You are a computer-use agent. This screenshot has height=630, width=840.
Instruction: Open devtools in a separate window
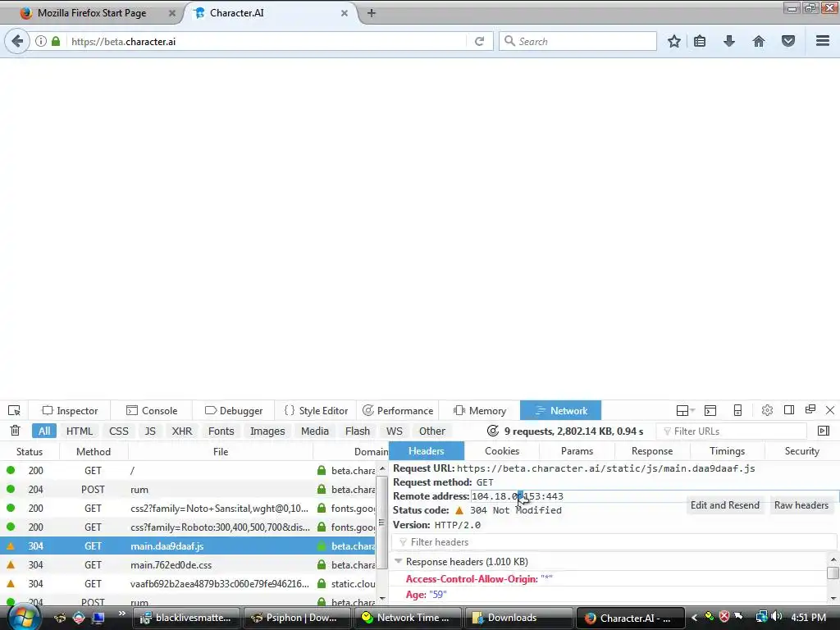click(810, 410)
